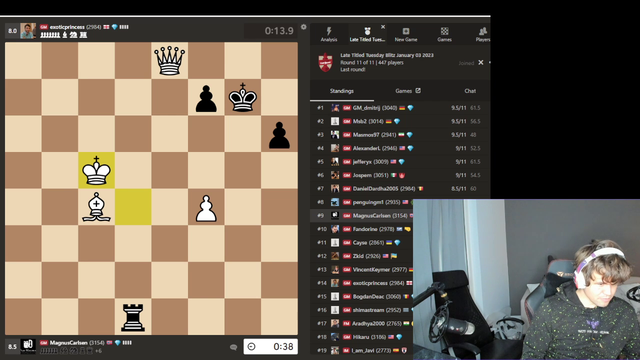Click MagnusCarlsen avatar below the board
The width and height of the screenshot is (640, 360).
pyautogui.click(x=28, y=347)
